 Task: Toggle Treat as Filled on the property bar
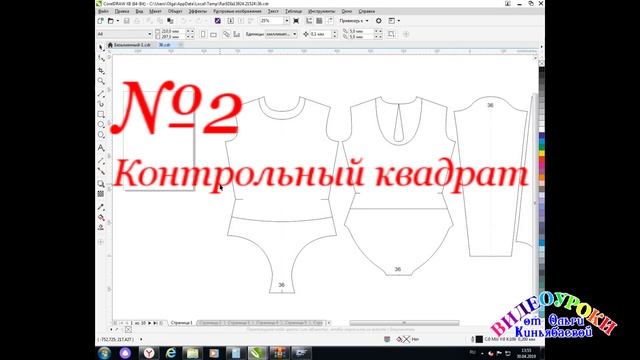(391, 34)
